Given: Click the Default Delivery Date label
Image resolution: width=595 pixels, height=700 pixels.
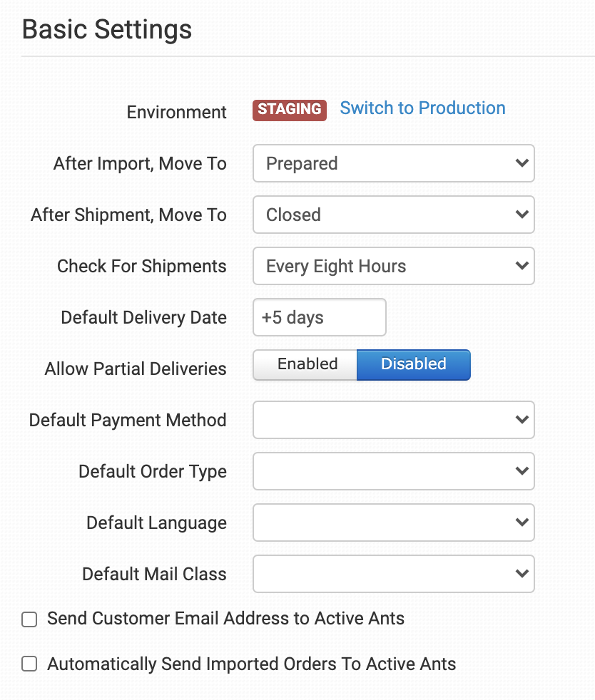Looking at the screenshot, I should [x=143, y=318].
